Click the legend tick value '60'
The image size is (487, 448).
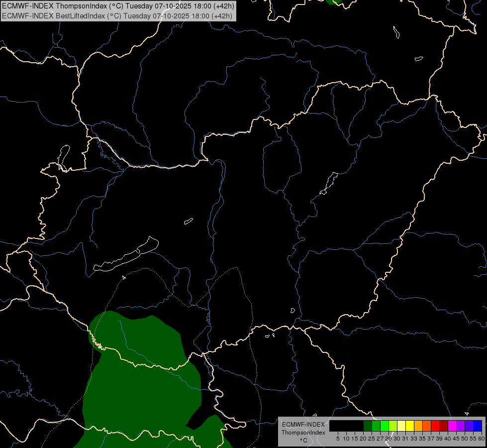(482, 439)
